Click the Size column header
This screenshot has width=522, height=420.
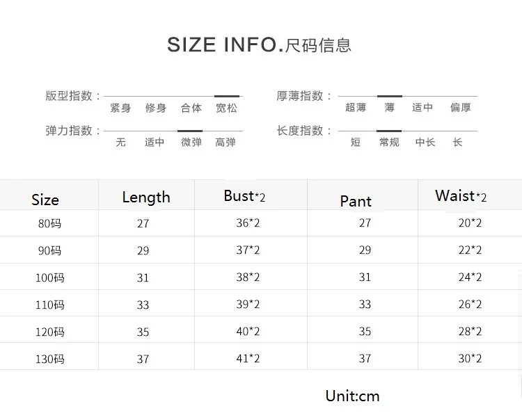[45, 200]
